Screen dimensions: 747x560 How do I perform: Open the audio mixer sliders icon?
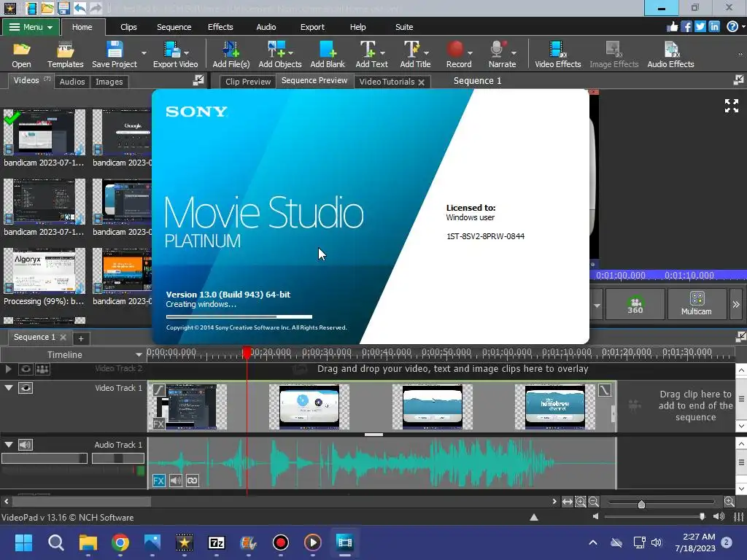click(x=738, y=517)
